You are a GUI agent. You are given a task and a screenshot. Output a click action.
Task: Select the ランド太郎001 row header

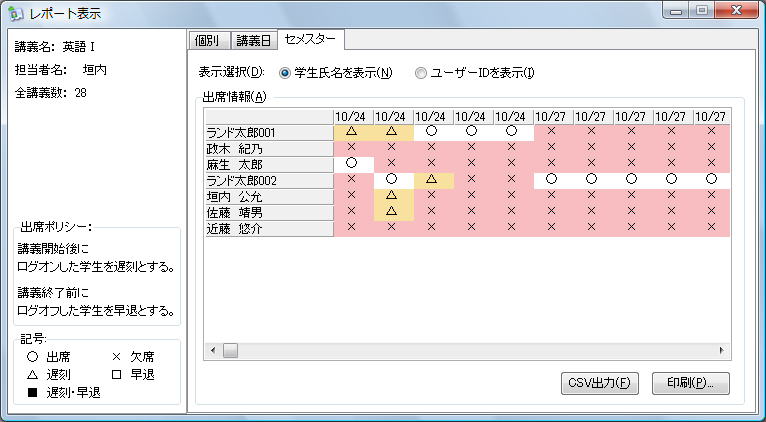click(269, 133)
